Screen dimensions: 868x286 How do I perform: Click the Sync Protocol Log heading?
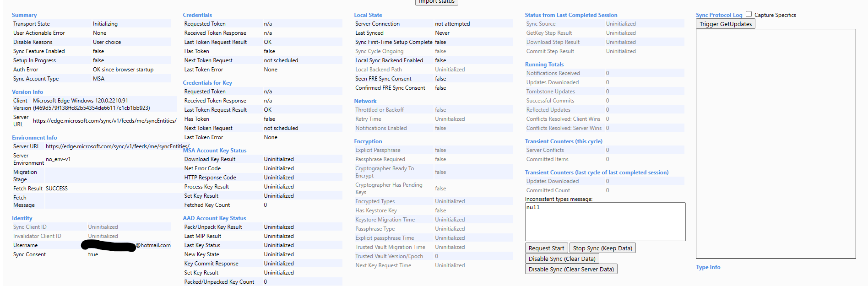point(719,15)
